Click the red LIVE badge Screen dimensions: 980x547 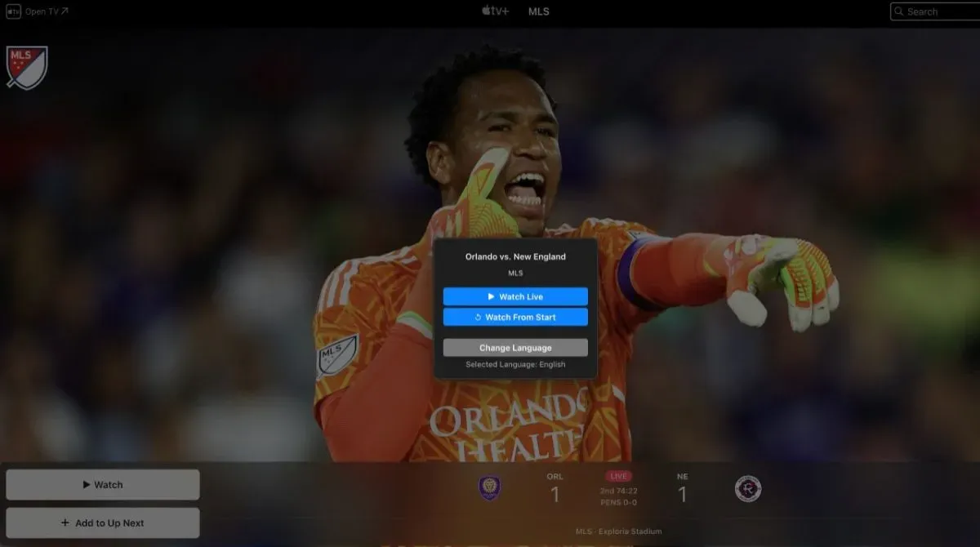coord(618,476)
